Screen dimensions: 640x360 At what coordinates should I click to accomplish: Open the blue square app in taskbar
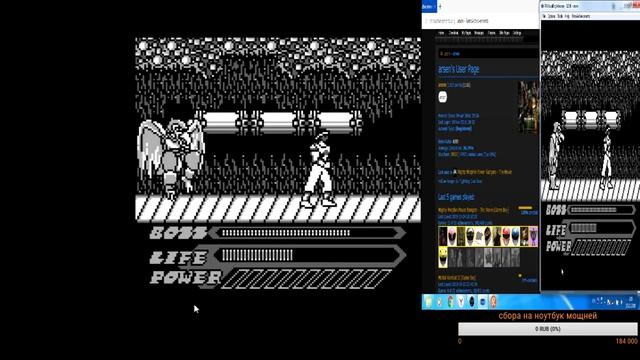pyautogui.click(x=482, y=302)
